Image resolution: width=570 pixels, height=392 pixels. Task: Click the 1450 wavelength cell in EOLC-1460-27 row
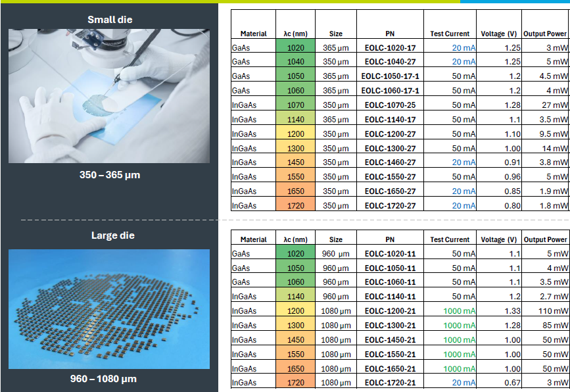click(296, 160)
